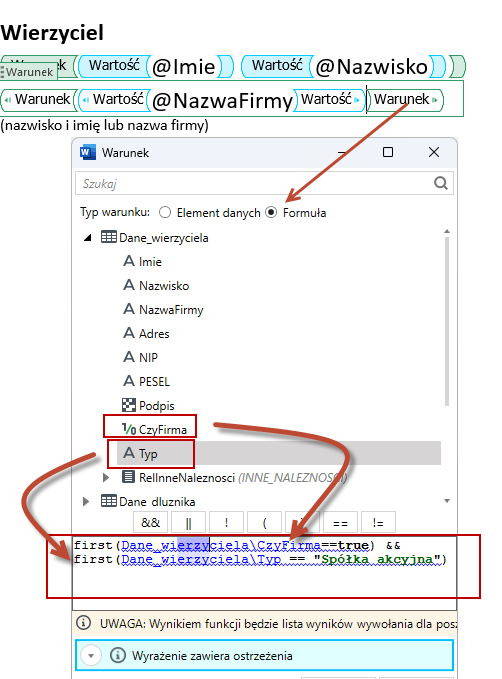Maximize the Warunek dialog window
502x679 pixels.
(x=388, y=152)
